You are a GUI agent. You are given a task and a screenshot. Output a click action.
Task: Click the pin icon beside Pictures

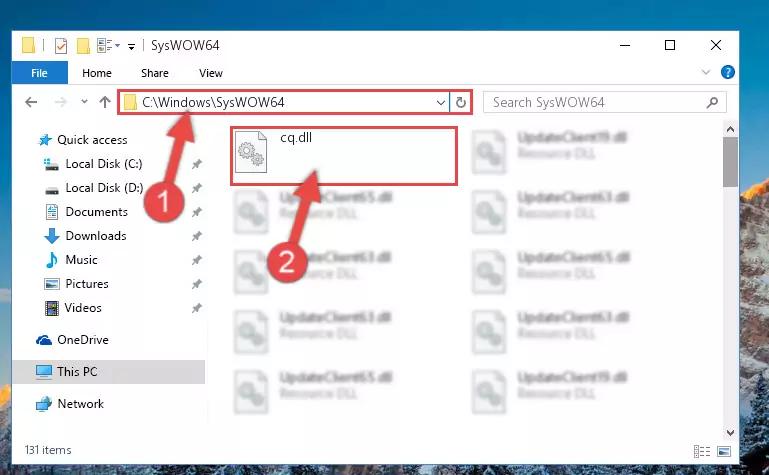coord(197,284)
